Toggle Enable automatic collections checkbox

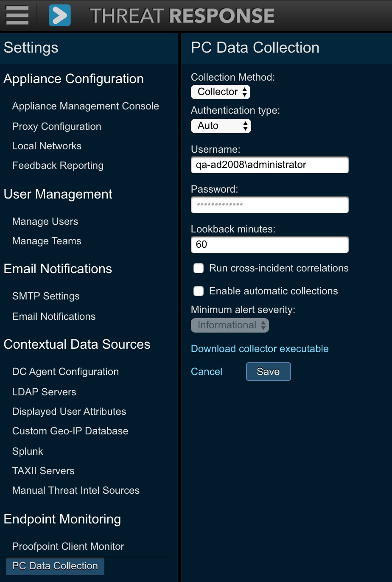tap(199, 291)
